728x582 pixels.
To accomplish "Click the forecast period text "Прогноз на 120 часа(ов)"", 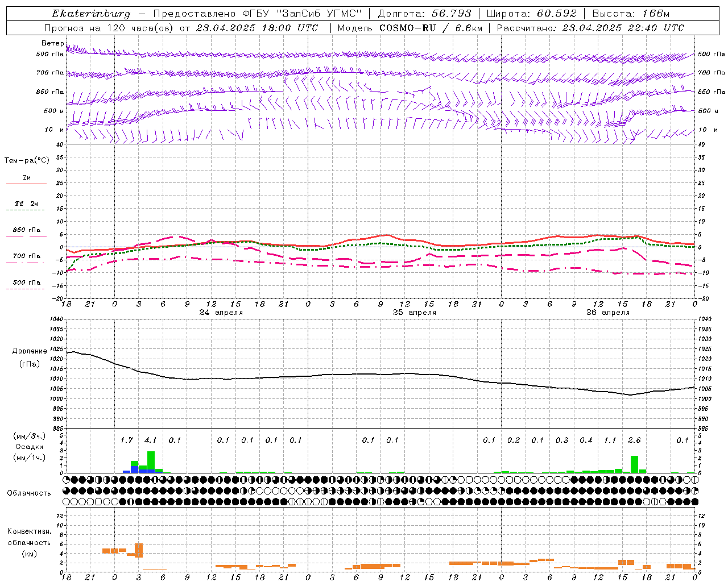I will [x=109, y=28].
